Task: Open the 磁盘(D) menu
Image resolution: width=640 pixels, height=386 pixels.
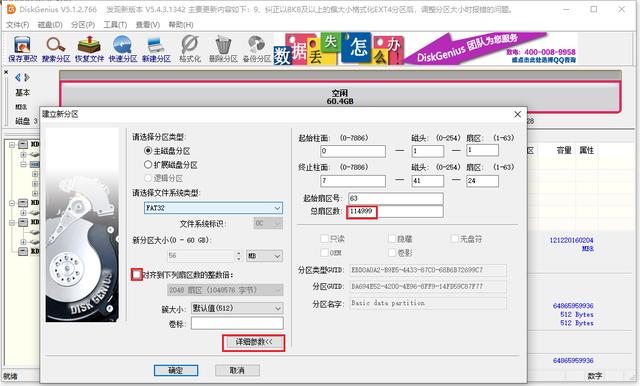Action: 50,25
